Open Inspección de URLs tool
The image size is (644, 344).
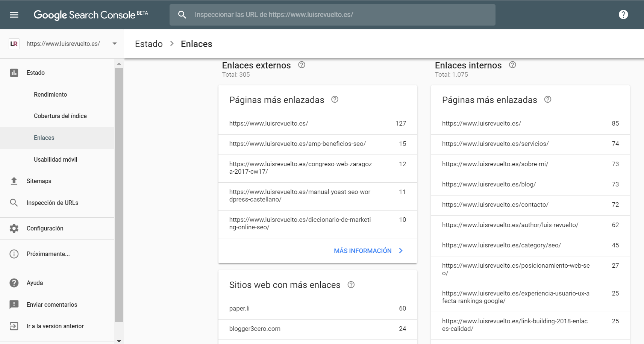(x=52, y=203)
